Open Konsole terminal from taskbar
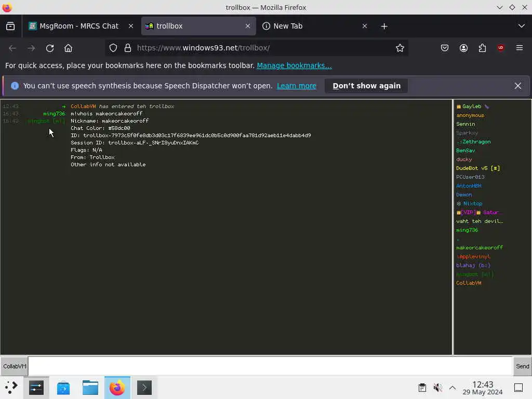 pyautogui.click(x=144, y=388)
